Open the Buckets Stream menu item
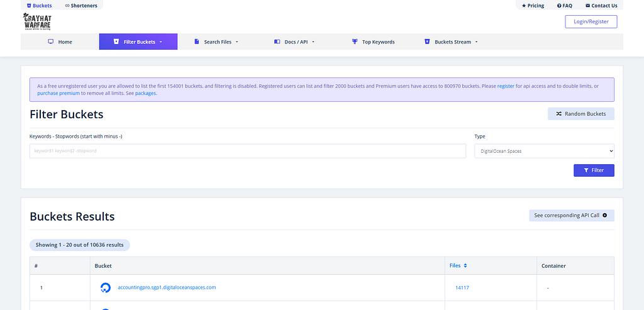 click(x=451, y=42)
